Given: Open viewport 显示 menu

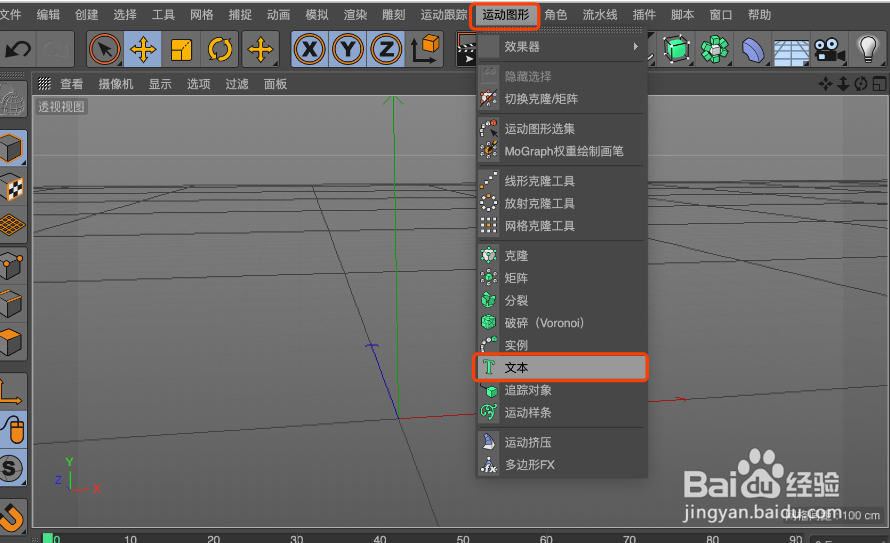Looking at the screenshot, I should 160,84.
